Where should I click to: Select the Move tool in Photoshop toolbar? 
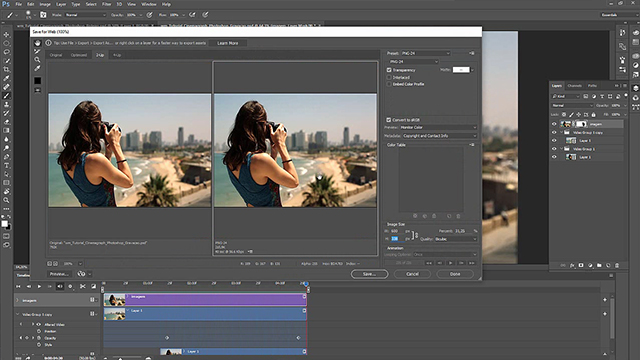click(x=6, y=34)
